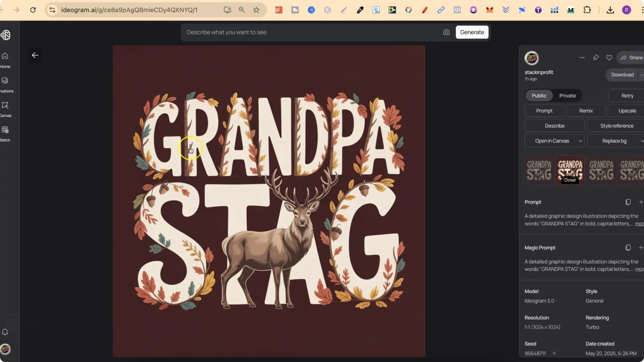Copy the Prompt text using the copy icon
This screenshot has height=362, width=644.
tap(628, 202)
